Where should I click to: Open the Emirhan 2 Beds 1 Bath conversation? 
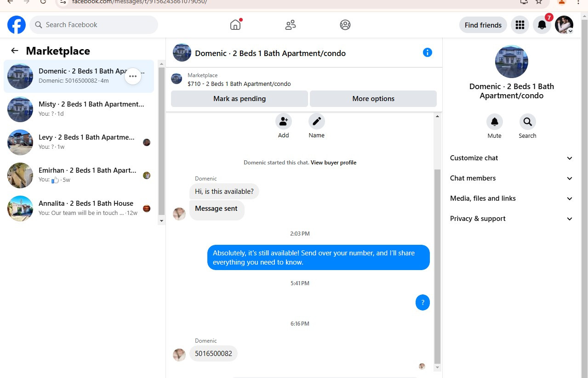coord(79,175)
